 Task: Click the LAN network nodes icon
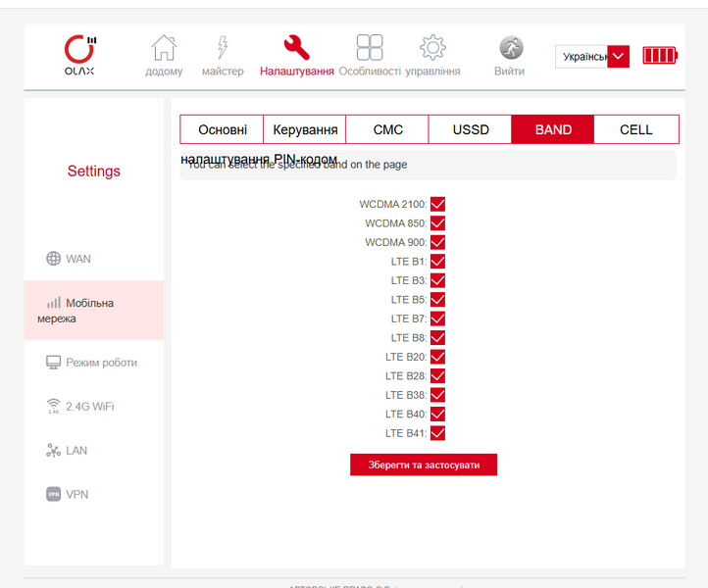tap(53, 451)
